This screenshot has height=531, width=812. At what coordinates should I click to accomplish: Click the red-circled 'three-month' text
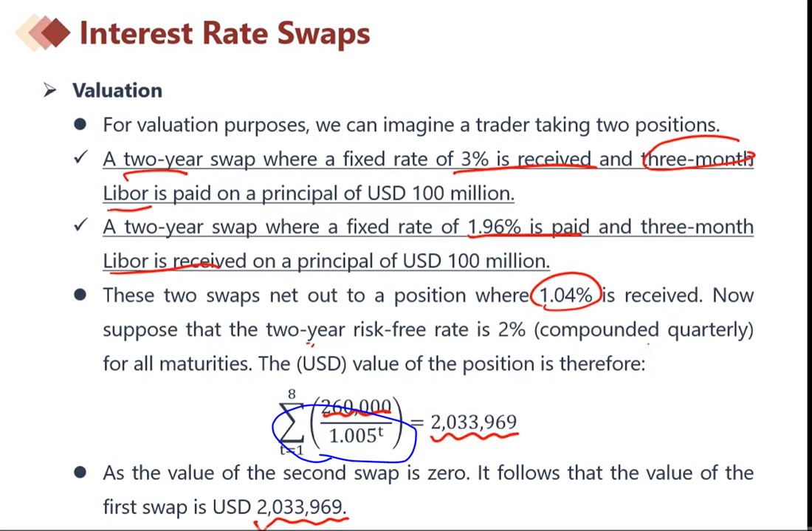[x=698, y=159]
